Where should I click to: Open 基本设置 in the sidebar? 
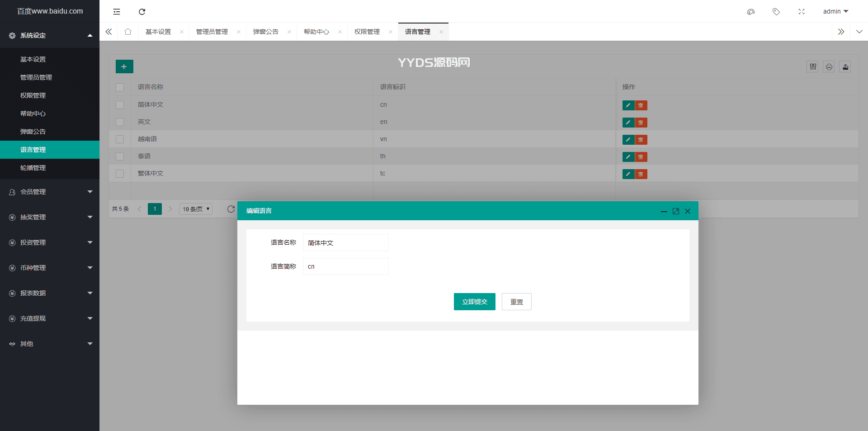[x=50, y=59]
